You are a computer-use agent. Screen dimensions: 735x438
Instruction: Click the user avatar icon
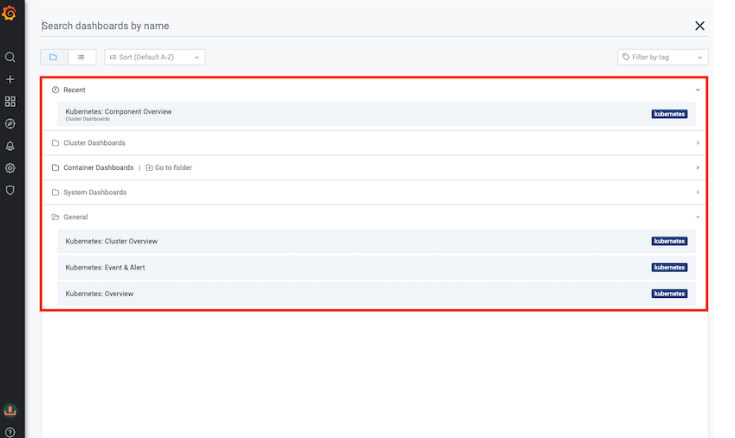pos(10,410)
